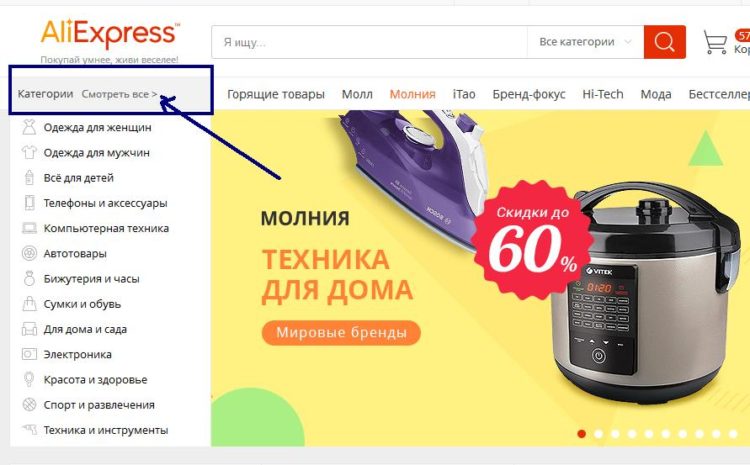Click the dress icon for women's clothing
This screenshot has width=750, height=465.
(x=29, y=127)
